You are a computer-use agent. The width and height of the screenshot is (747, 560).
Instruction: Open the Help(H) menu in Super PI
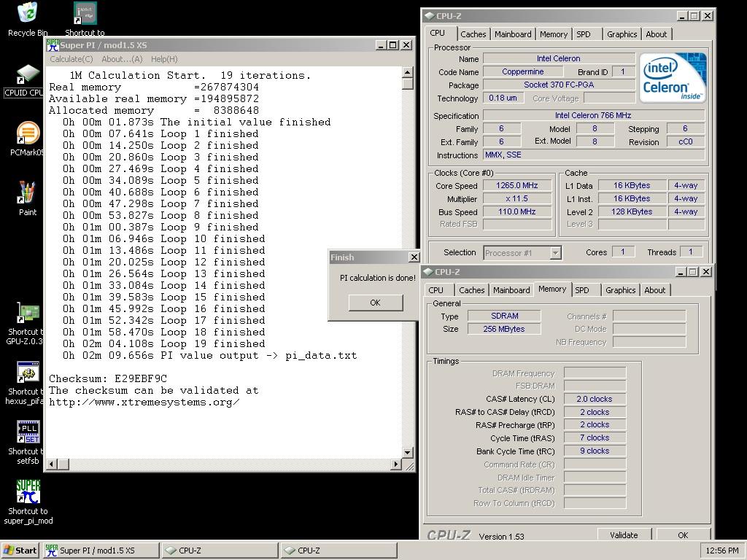tap(164, 59)
